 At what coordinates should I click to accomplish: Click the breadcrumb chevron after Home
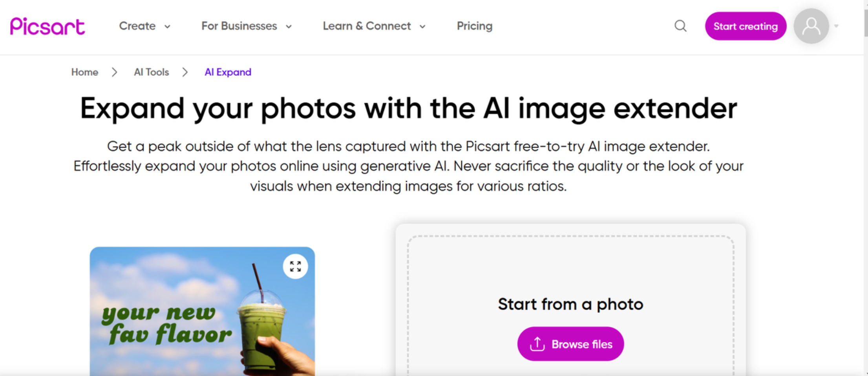pyautogui.click(x=114, y=72)
